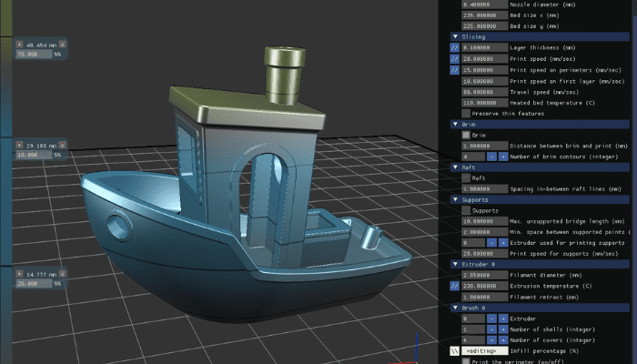Click the <editing> Infill percentage field
This screenshot has width=637, height=364.
[x=485, y=351]
